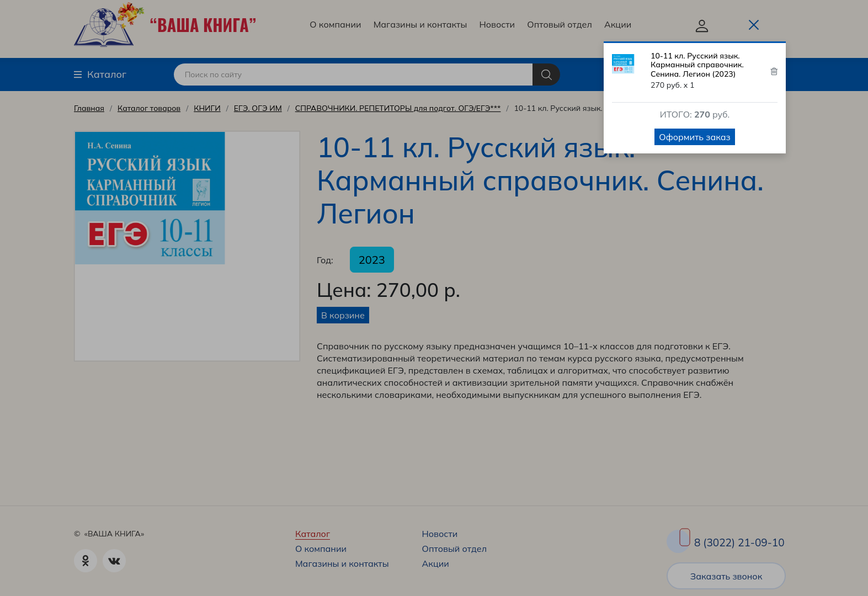Go to ЕГЭ. ОГЭ ИМ breadcrumb
Image resolution: width=868 pixels, height=596 pixels.
coord(258,108)
